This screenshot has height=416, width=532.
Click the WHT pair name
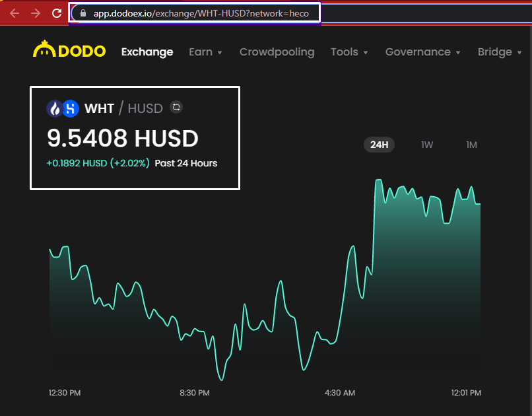coord(99,108)
